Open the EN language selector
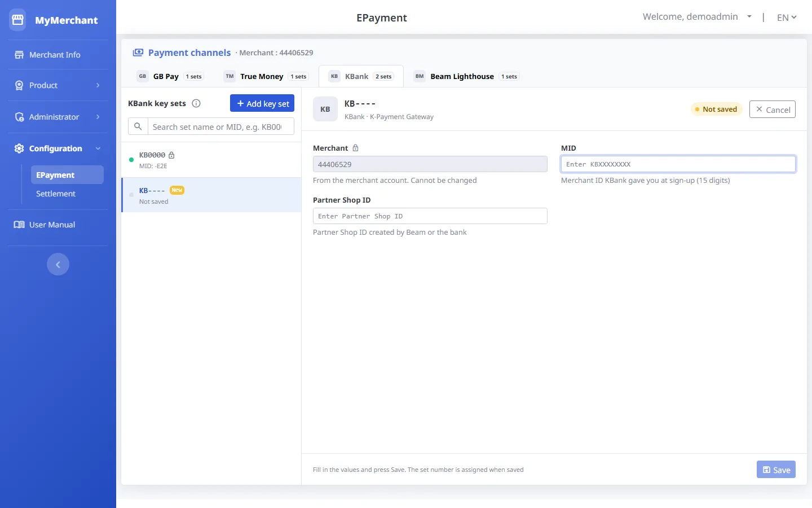This screenshot has width=812, height=508. coord(787,17)
